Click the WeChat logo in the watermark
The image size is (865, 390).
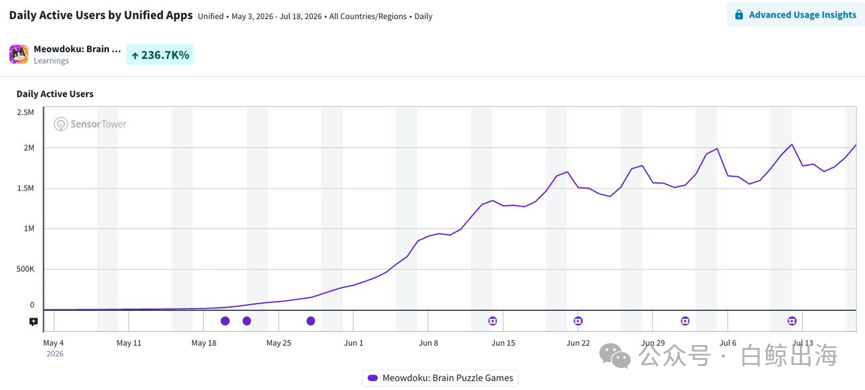click(x=615, y=356)
